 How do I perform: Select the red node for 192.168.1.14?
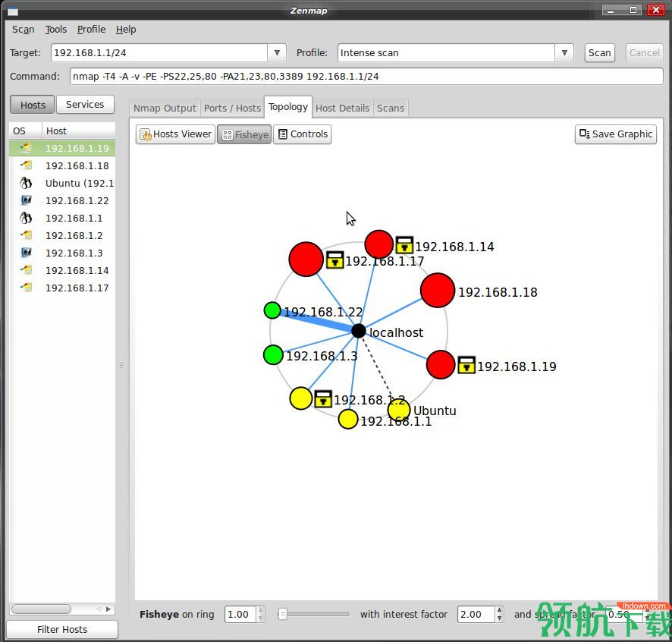(x=379, y=244)
